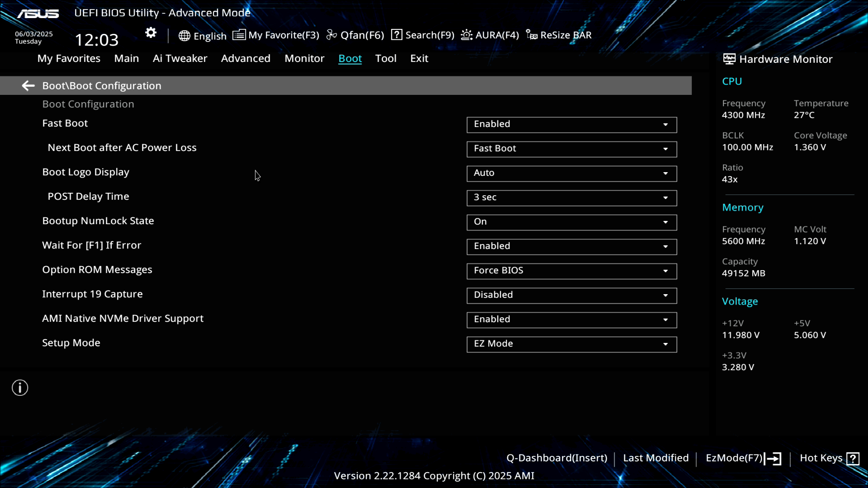Viewport: 868px width, 488px height.
Task: Open My Favorite list icon
Action: [x=239, y=35]
